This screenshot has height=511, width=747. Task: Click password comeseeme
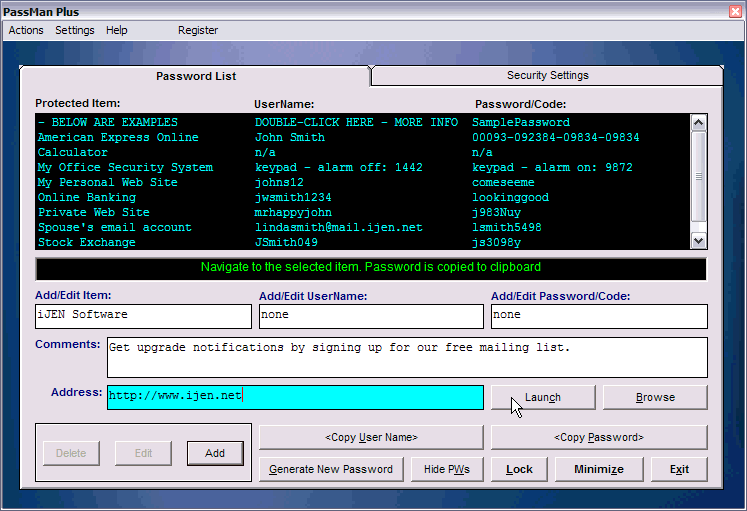(503, 182)
